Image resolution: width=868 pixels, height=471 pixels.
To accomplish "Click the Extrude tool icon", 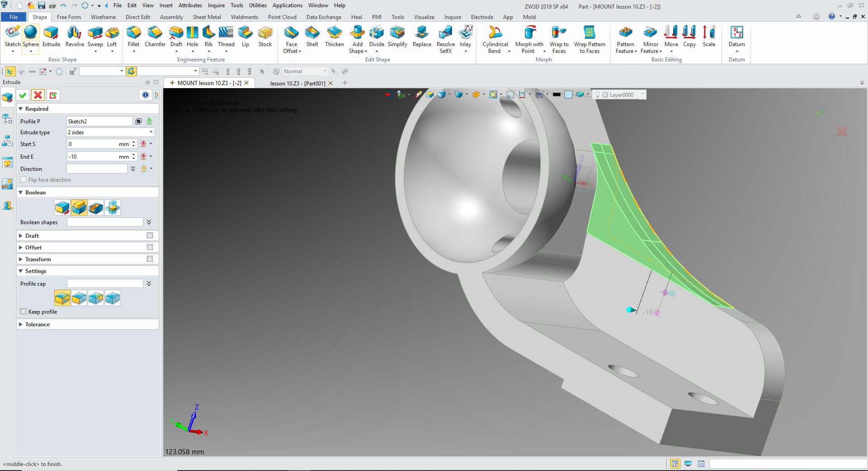I will tap(51, 36).
